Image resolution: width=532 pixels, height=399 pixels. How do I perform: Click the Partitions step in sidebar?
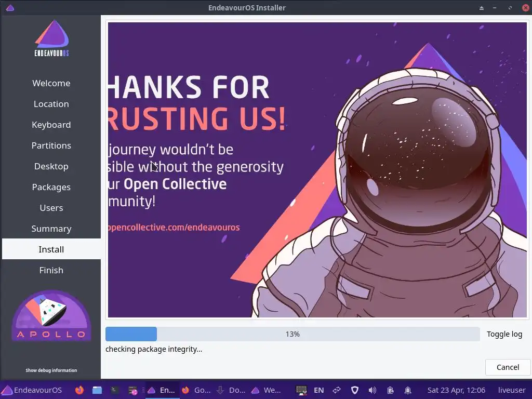coord(51,145)
